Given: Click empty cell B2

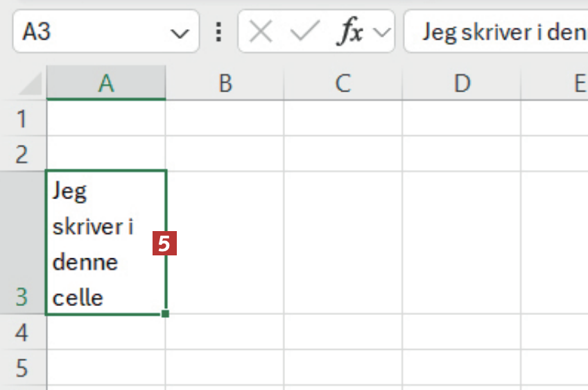Looking at the screenshot, I should (224, 154).
